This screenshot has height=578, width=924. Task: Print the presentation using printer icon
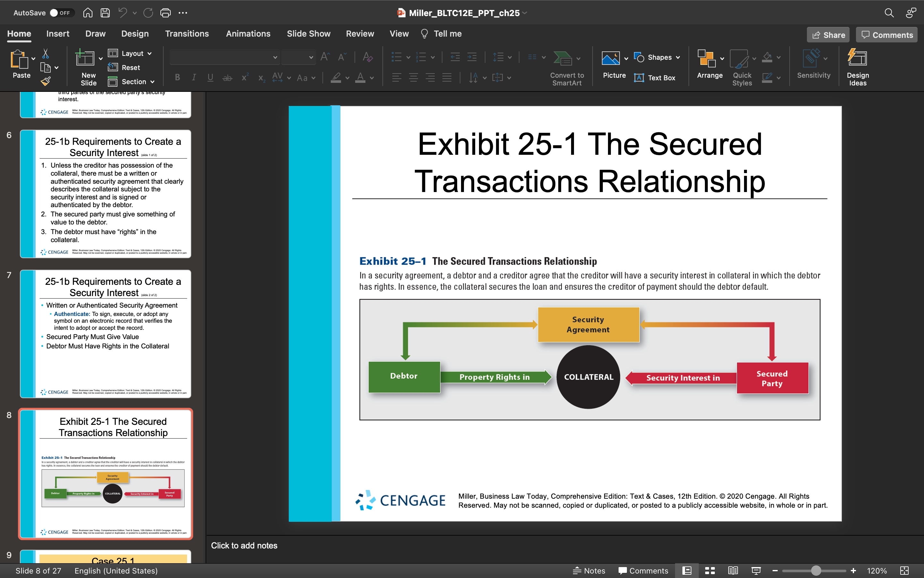(165, 13)
